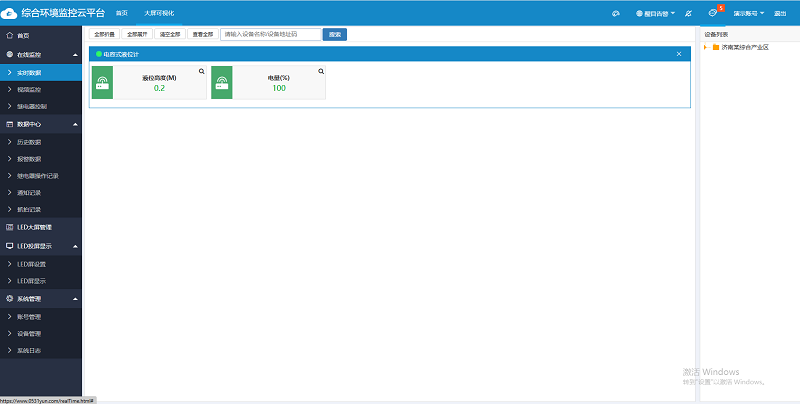Collapse the 数据中心 sidebar section
The image size is (800, 404).
tap(76, 124)
